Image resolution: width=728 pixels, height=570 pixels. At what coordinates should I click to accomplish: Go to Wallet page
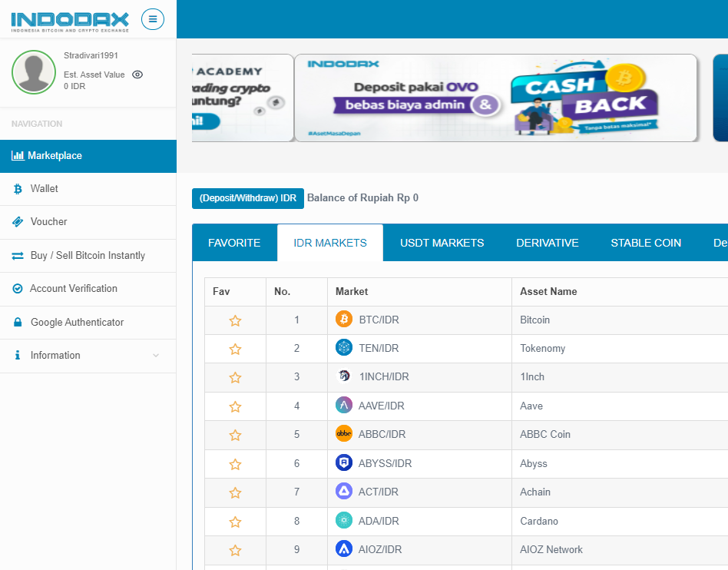[88, 189]
